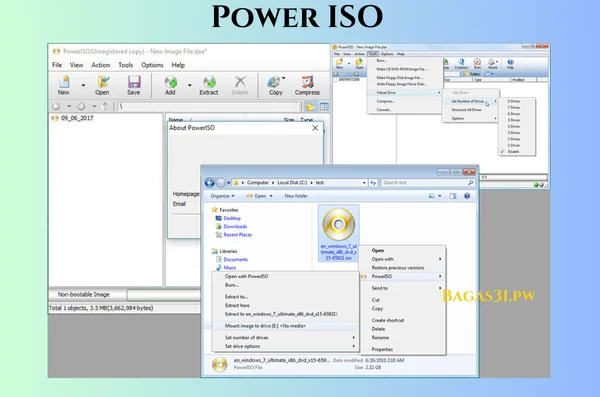Select Convert... in Tools menu
This screenshot has width=600, height=397.
tap(384, 110)
